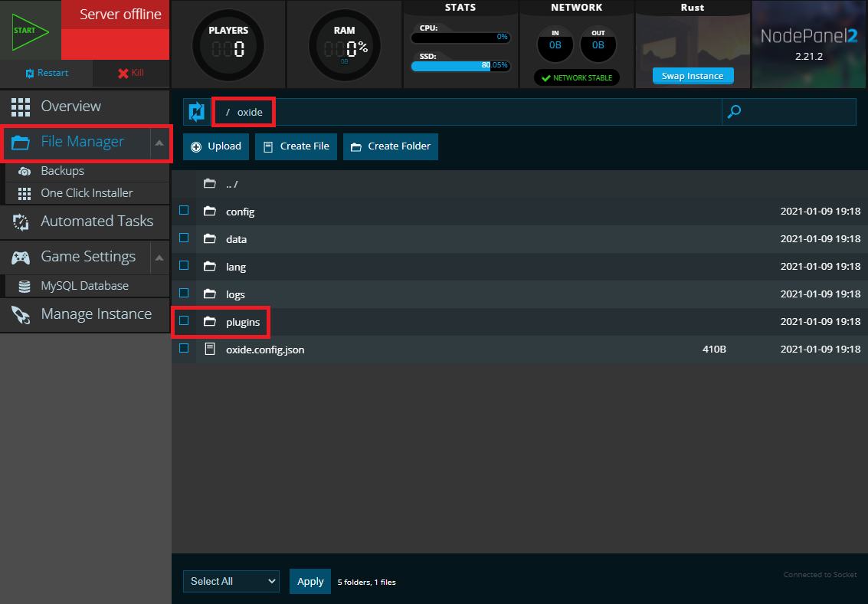Click the Network Stable status badge

point(577,78)
